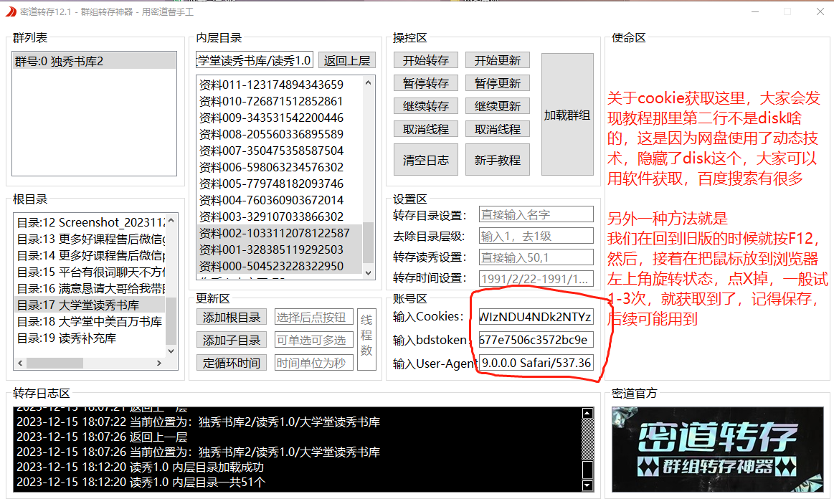The height and width of the screenshot is (504, 834).
Task: Click the 输入Cookies field
Action: pos(536,317)
